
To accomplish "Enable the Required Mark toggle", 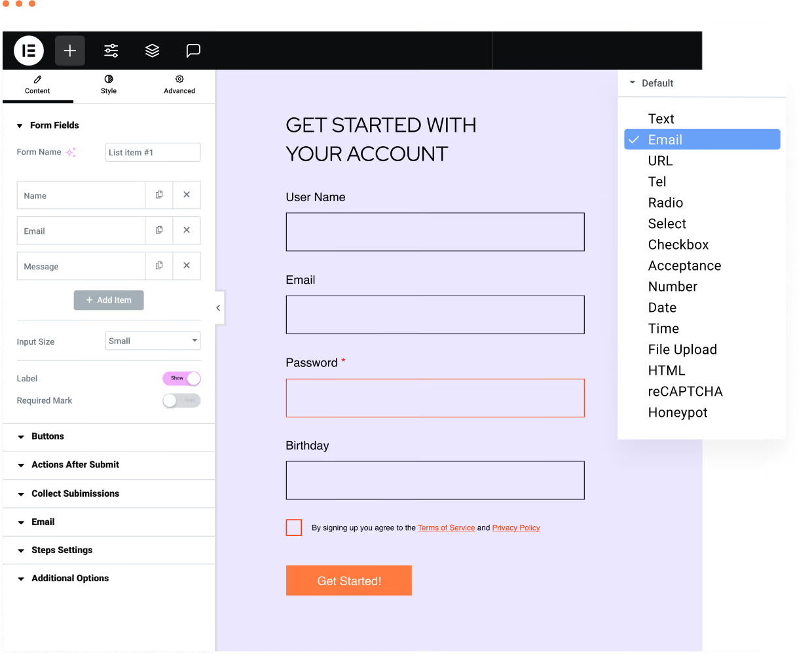I will 181,400.
